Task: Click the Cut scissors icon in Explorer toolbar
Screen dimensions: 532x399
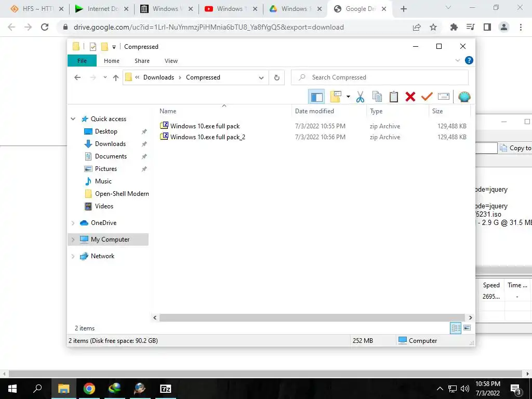Action: [360, 97]
